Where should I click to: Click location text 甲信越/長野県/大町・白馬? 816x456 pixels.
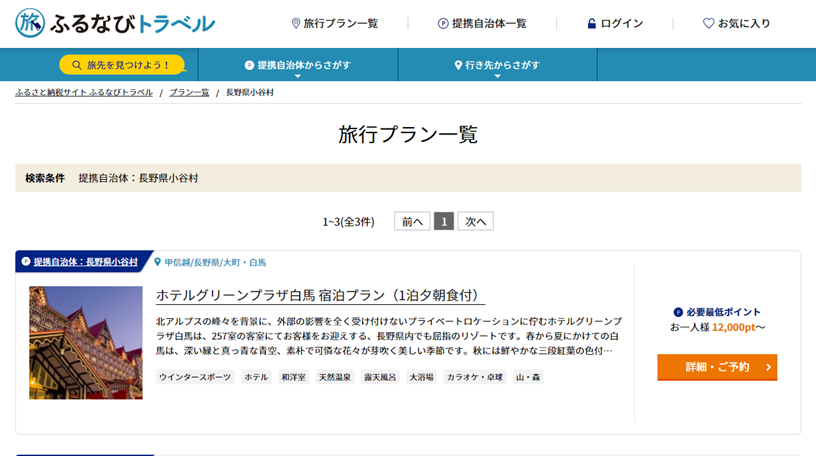click(x=215, y=262)
